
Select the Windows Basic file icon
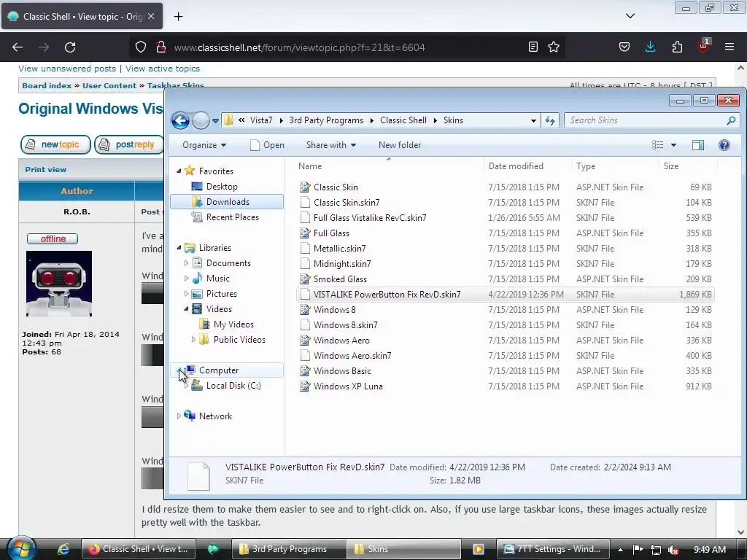click(x=305, y=371)
